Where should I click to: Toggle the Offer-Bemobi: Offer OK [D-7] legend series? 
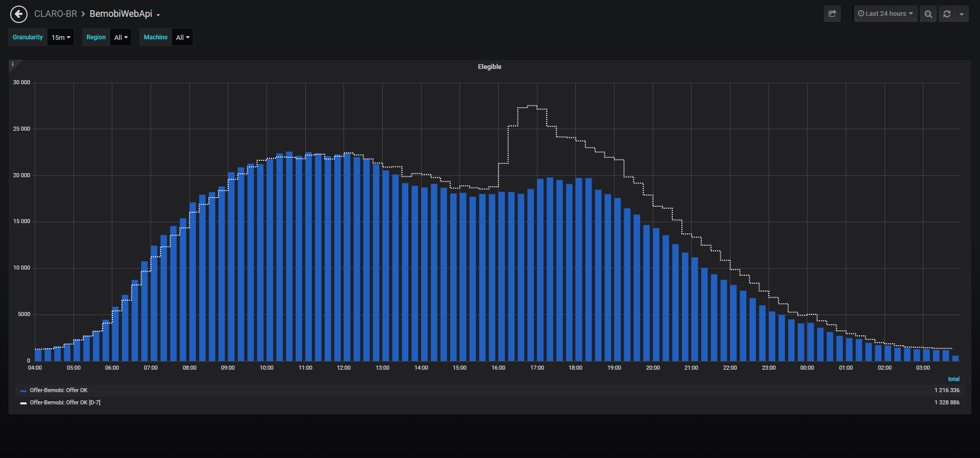[x=65, y=402]
